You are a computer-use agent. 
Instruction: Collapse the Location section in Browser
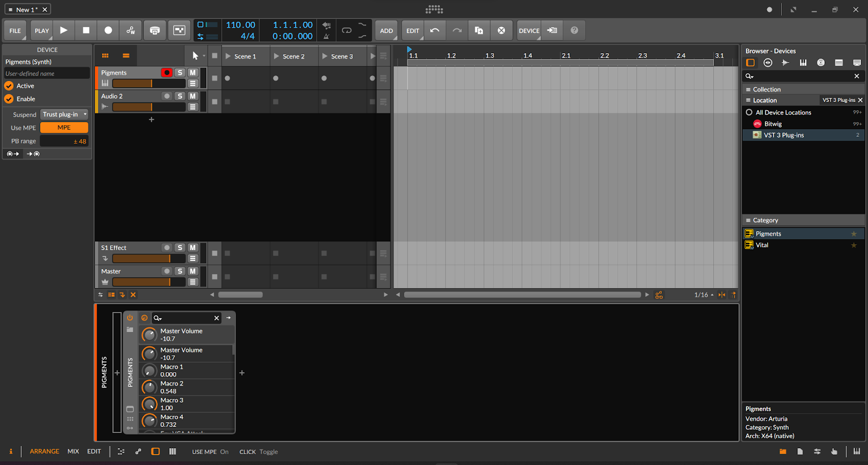[748, 100]
